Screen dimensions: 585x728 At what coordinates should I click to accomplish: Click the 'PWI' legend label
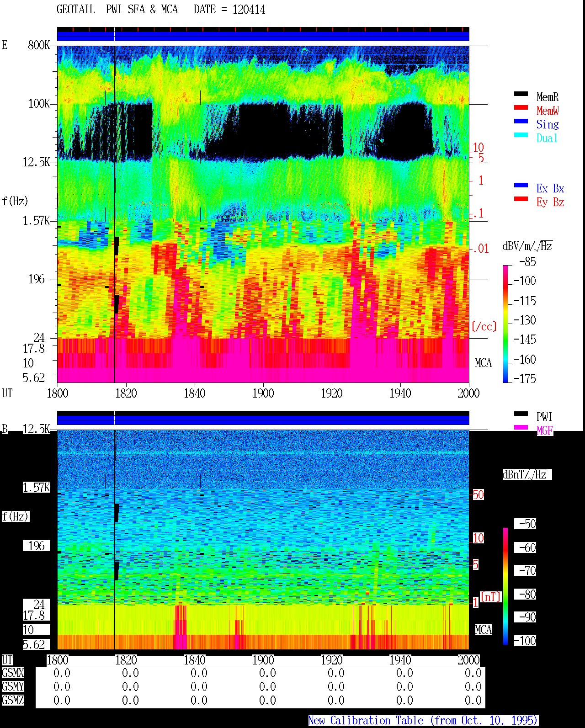tap(544, 417)
